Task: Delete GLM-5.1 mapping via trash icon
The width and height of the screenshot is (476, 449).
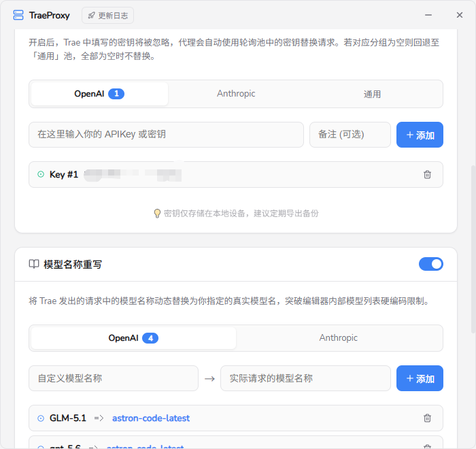Action: pyautogui.click(x=427, y=418)
